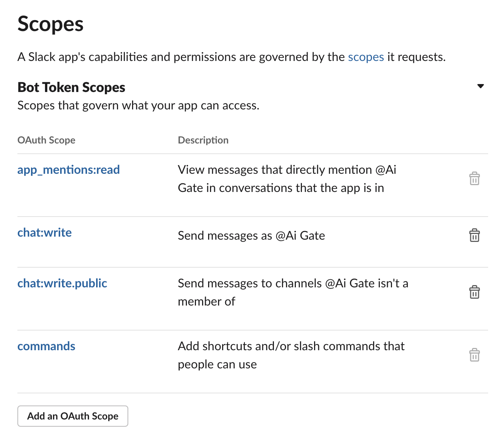View details for chat:write.public
This screenshot has width=504, height=446.
click(62, 283)
